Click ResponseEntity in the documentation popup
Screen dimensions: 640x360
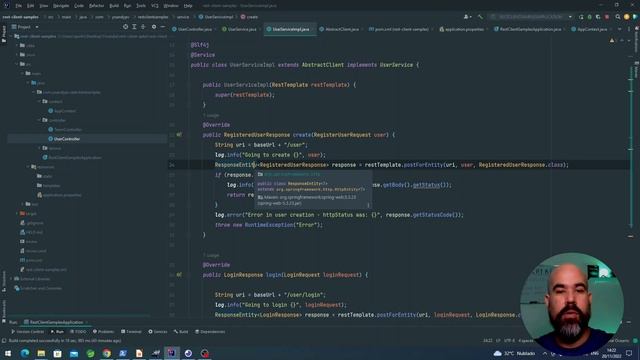[x=305, y=184]
